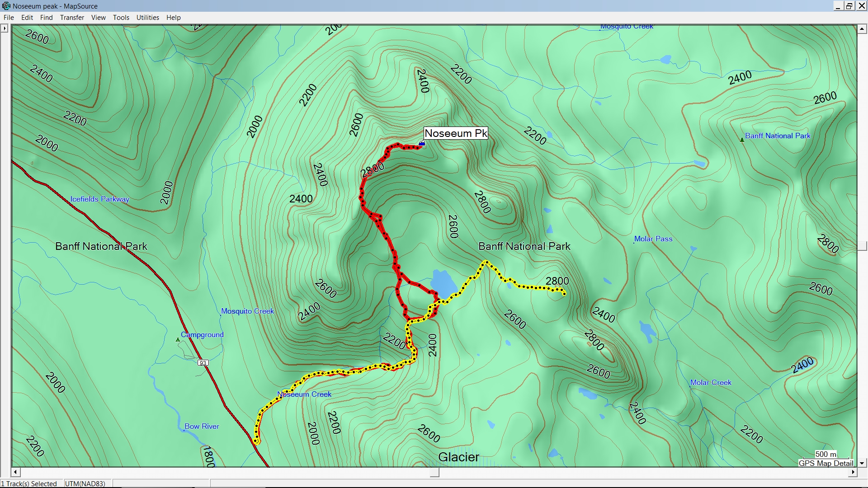Open the Transfer menu
The width and height of the screenshot is (868, 488).
[x=72, y=18]
